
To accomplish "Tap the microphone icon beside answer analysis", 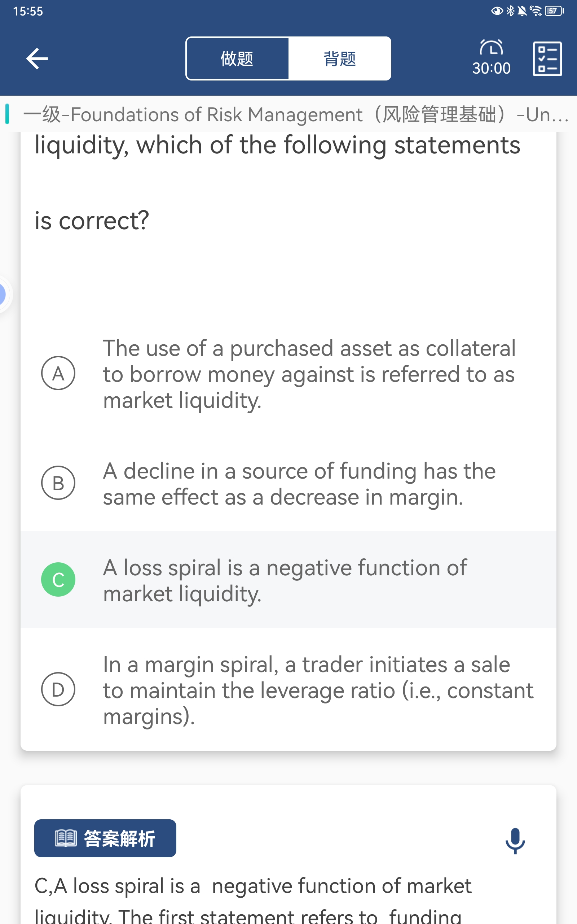I will point(515,840).
